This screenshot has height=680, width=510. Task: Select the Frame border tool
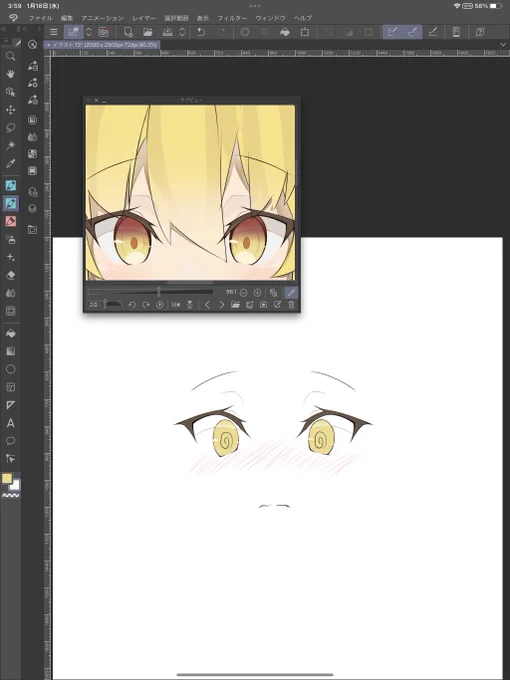click(11, 387)
